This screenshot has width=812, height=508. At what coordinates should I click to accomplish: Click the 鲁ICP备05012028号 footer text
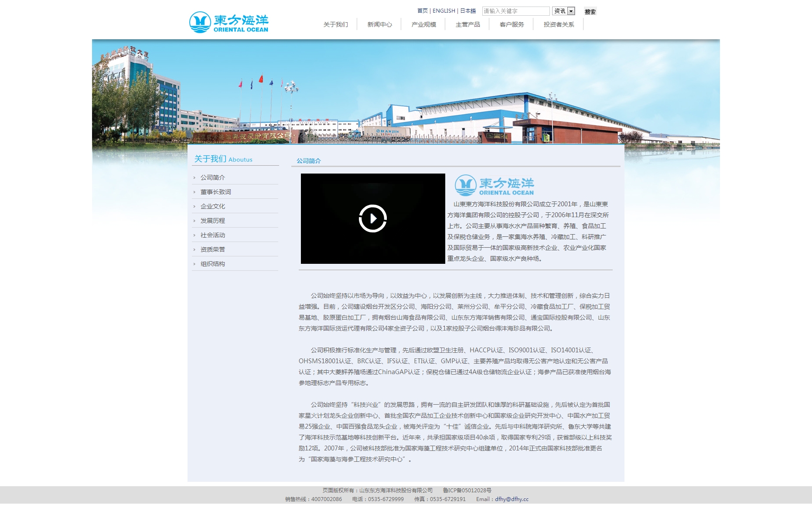pos(467,491)
